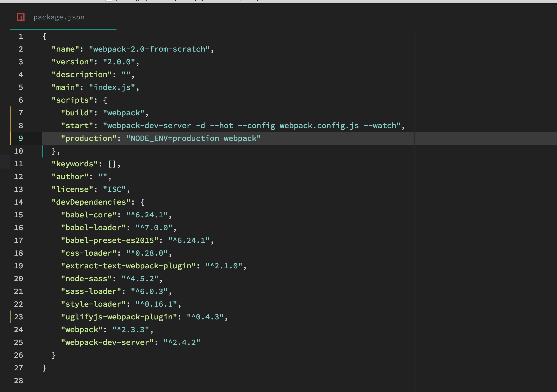Click the closing brace on line 27
This screenshot has width=557, height=392.
(x=44, y=368)
